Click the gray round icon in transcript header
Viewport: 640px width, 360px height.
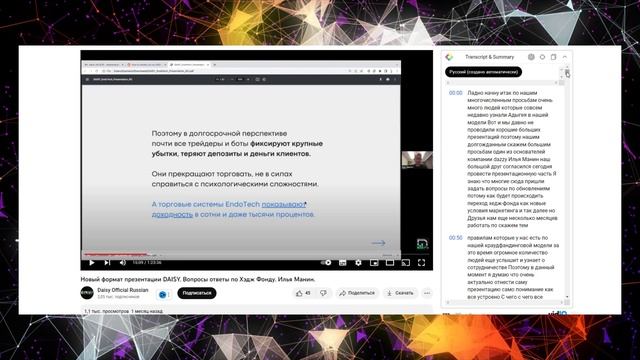(x=531, y=57)
